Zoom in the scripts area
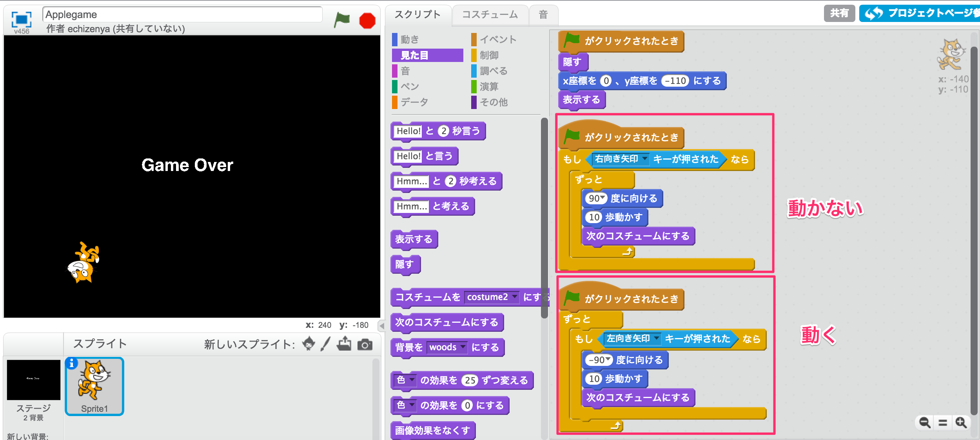980x440 pixels. pyautogui.click(x=961, y=422)
